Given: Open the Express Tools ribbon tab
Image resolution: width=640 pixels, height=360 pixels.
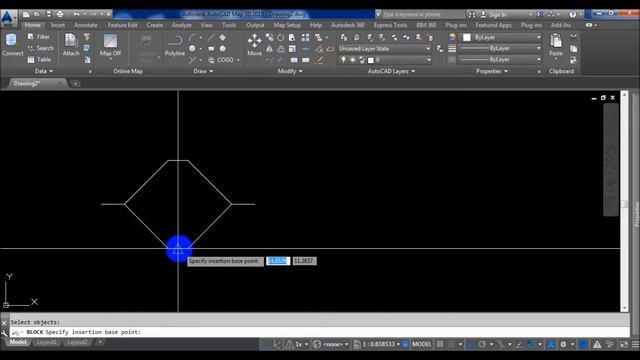Looking at the screenshot, I should point(390,25).
